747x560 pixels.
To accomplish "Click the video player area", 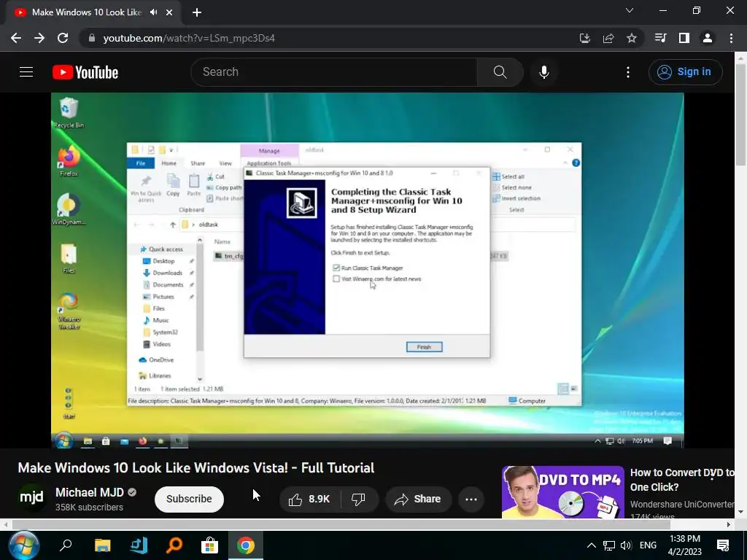I will [x=368, y=270].
